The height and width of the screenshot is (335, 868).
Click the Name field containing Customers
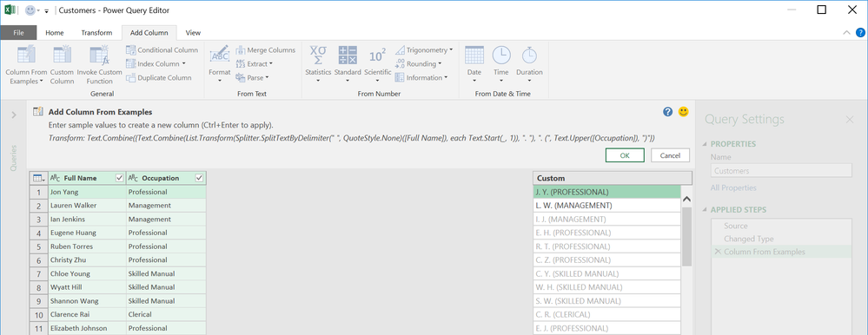(x=780, y=171)
